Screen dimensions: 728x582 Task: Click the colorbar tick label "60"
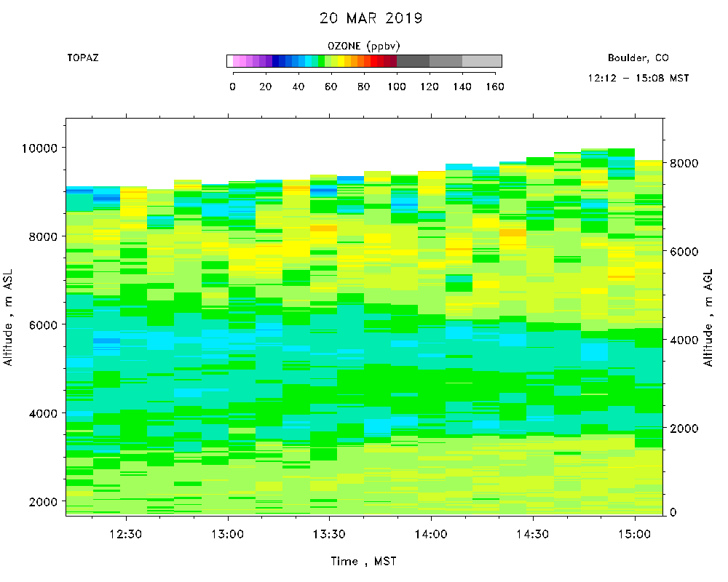331,87
